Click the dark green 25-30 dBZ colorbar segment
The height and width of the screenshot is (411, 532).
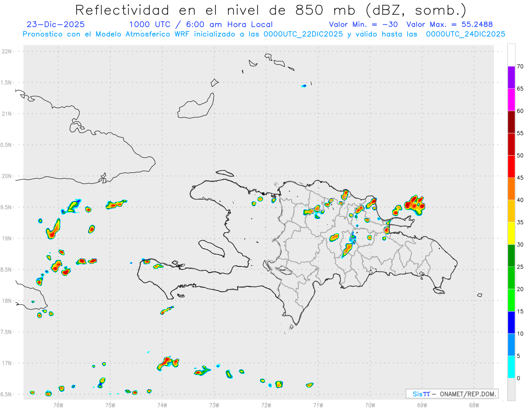(511, 255)
